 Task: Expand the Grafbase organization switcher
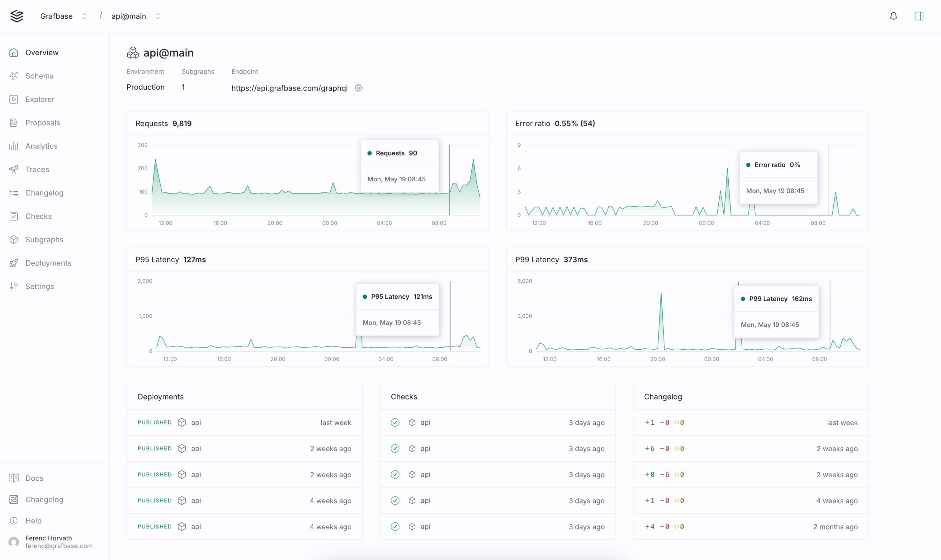(84, 16)
